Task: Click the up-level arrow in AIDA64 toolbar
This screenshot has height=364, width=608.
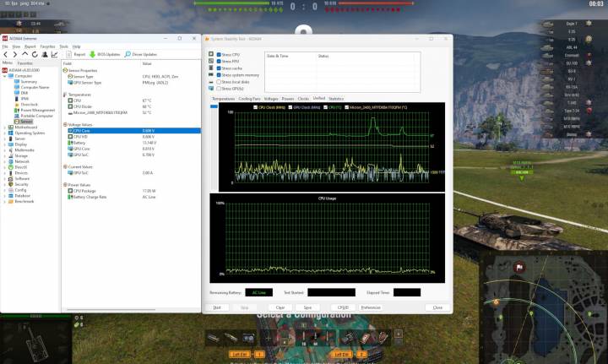Action: (x=24, y=54)
